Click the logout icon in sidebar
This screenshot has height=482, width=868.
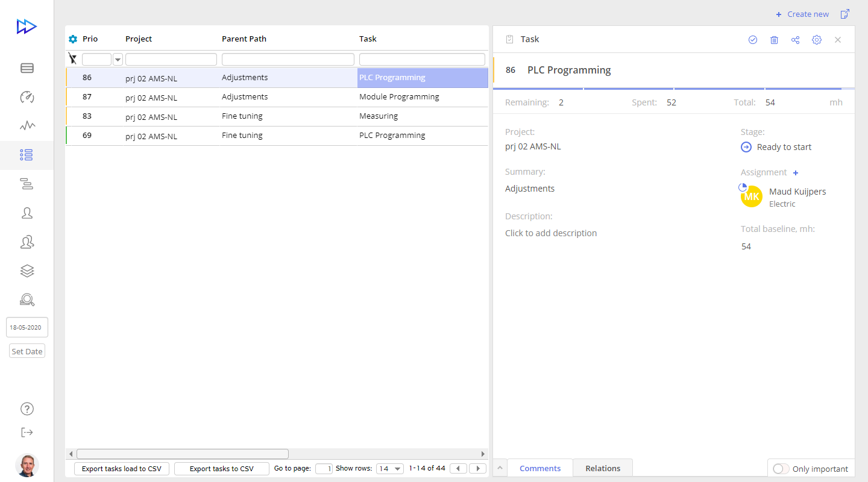pos(27,432)
